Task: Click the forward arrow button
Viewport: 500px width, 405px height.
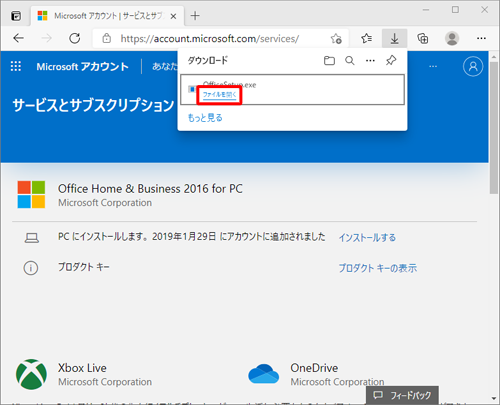Action: [46, 38]
